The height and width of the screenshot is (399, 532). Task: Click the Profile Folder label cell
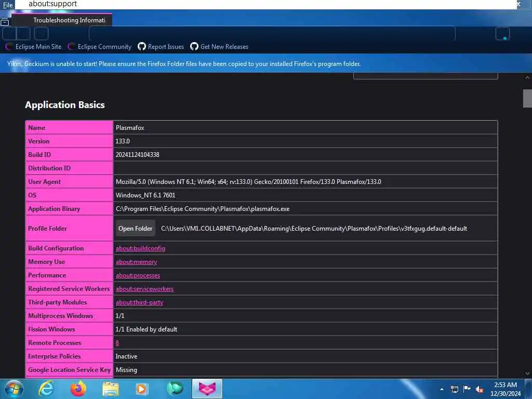[x=69, y=229]
